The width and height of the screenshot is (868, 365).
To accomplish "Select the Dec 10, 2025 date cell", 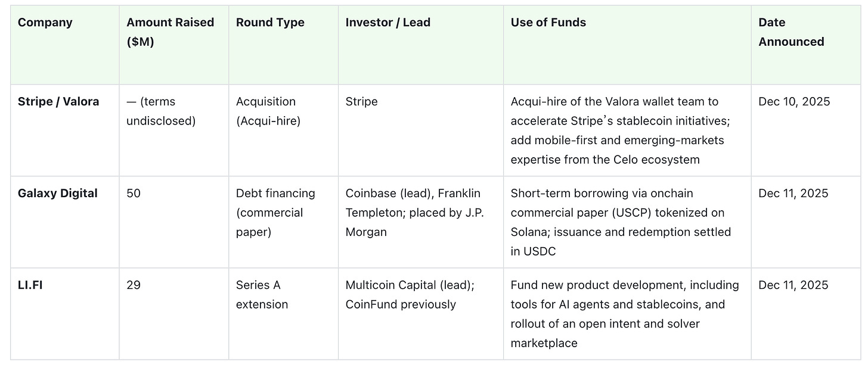I will coord(793,102).
